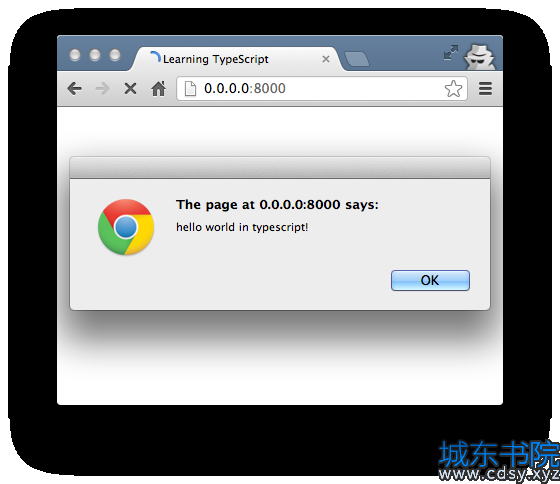Image resolution: width=560 pixels, height=484 pixels.
Task: Open a new tab
Action: pos(356,59)
